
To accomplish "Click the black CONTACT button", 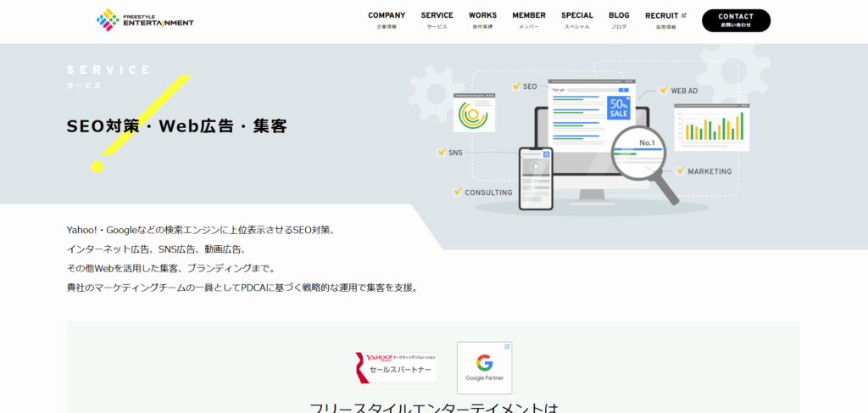I will coord(736,20).
